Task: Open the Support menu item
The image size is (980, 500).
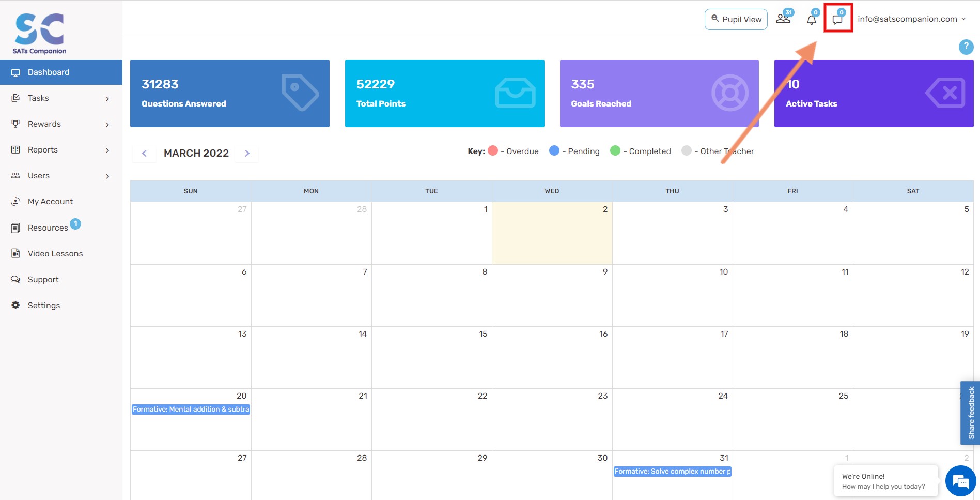Action: (61, 280)
